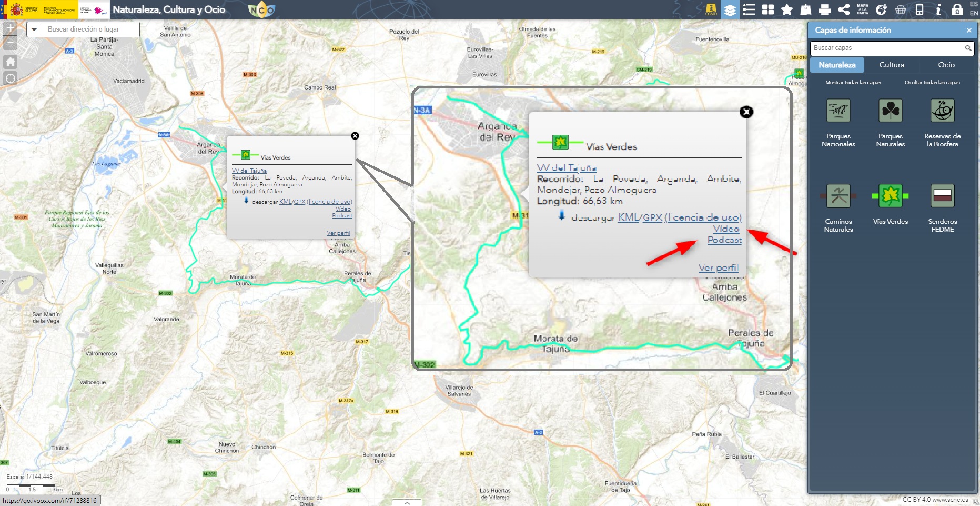The width and height of the screenshot is (980, 506).
Task: Disable the Vías Verdes layer in panel
Action: tap(891, 196)
